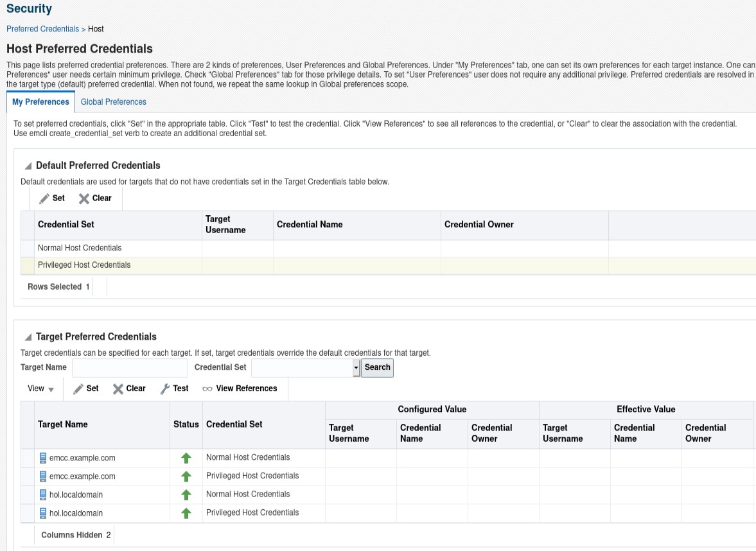
Task: Click the green status arrow for emcc.example.com Privileged Host Credentials
Action: tap(186, 476)
